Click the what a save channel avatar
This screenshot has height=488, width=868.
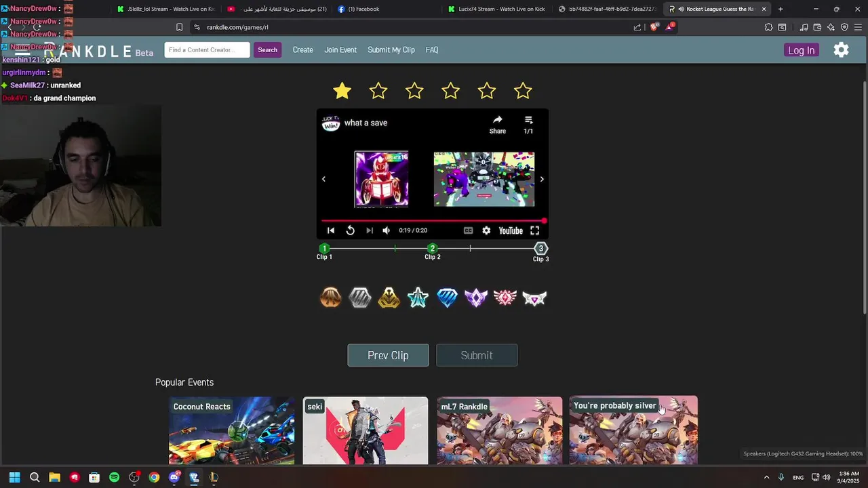click(330, 123)
